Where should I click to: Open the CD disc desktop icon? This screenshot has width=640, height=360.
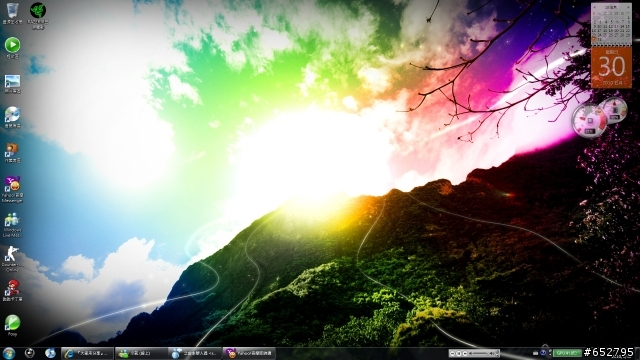tap(12, 117)
